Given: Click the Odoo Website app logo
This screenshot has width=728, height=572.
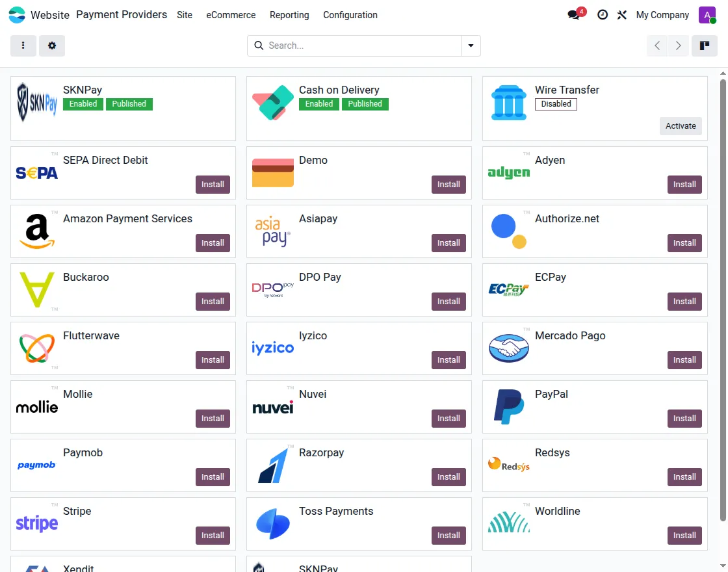Looking at the screenshot, I should pos(17,15).
